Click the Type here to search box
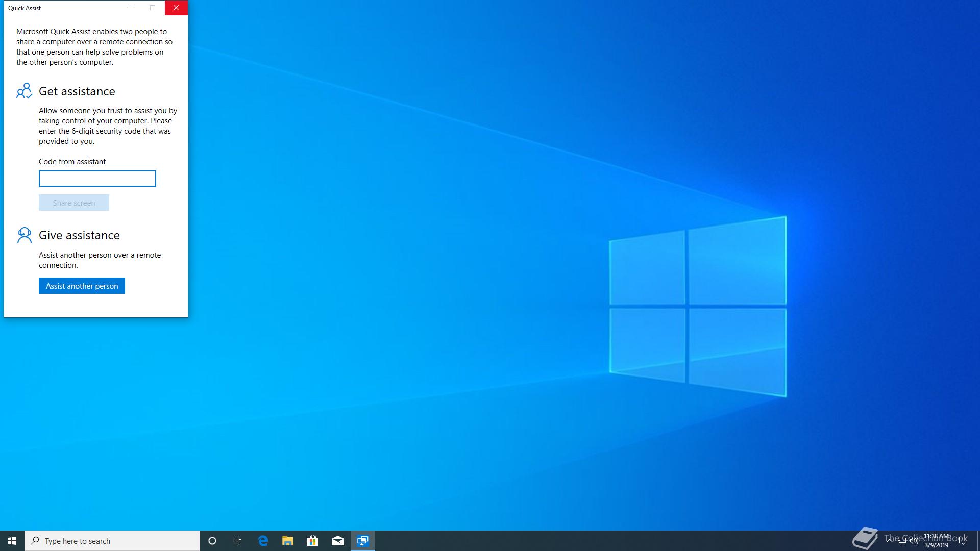Viewport: 980px width, 551px height. pyautogui.click(x=112, y=541)
